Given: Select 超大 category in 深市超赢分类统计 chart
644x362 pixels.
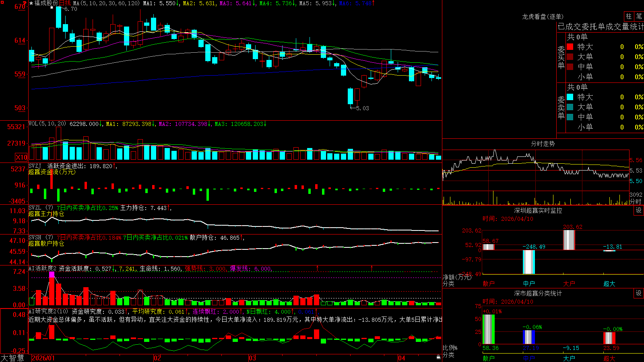Looking at the screenshot, I should 609,358.
